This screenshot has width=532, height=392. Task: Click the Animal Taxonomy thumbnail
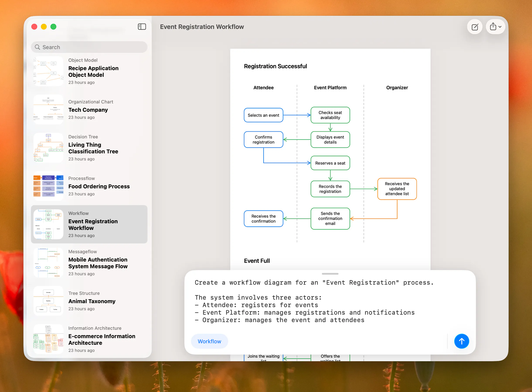click(48, 301)
